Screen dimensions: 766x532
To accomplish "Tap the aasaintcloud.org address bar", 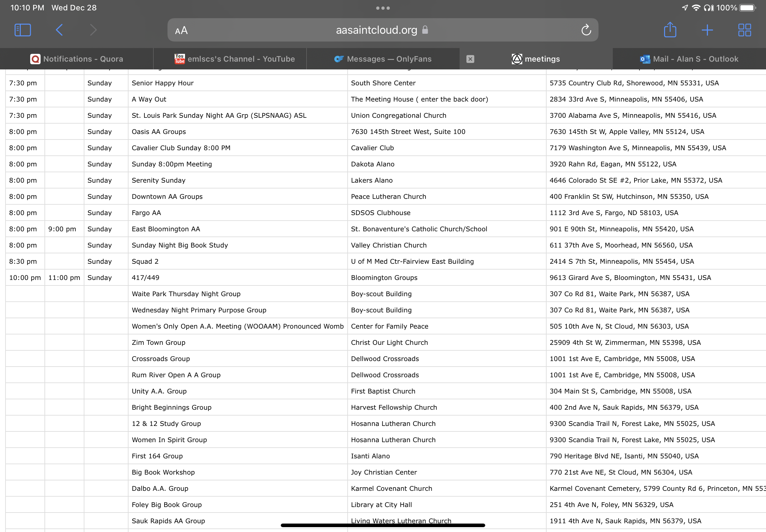I will [x=376, y=30].
